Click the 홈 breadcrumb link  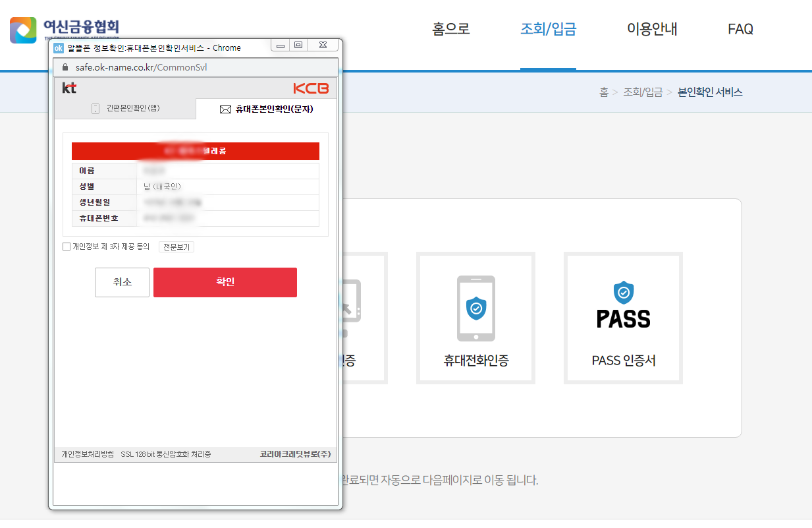(x=603, y=92)
